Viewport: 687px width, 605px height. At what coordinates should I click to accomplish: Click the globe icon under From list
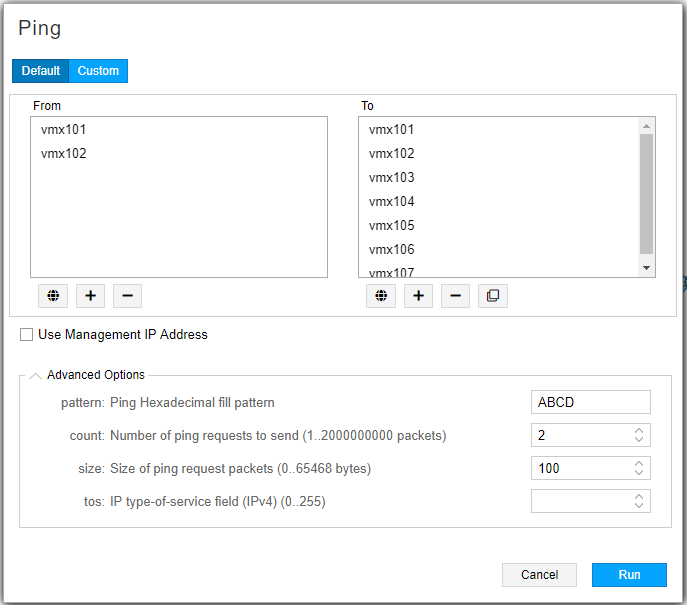(53, 296)
